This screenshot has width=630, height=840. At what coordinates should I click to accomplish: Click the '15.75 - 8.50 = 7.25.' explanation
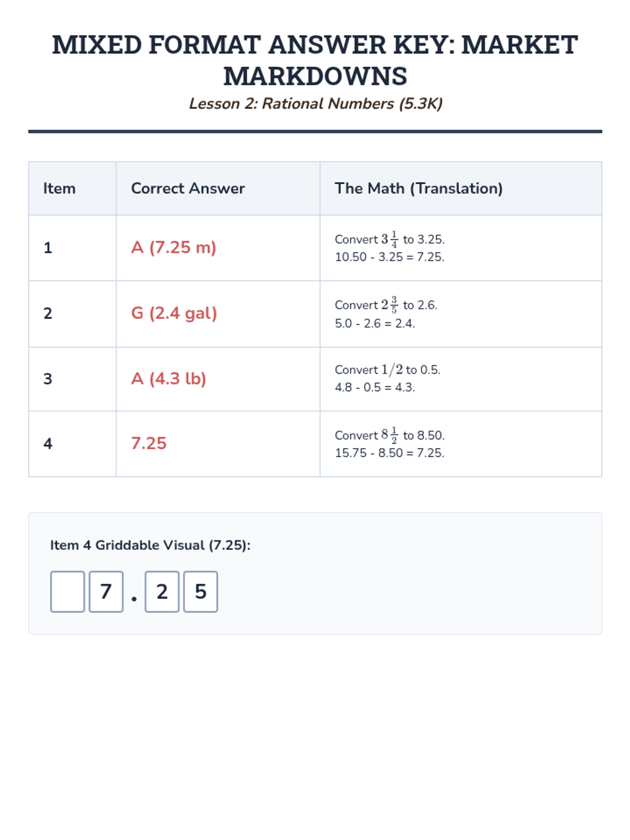390,453
